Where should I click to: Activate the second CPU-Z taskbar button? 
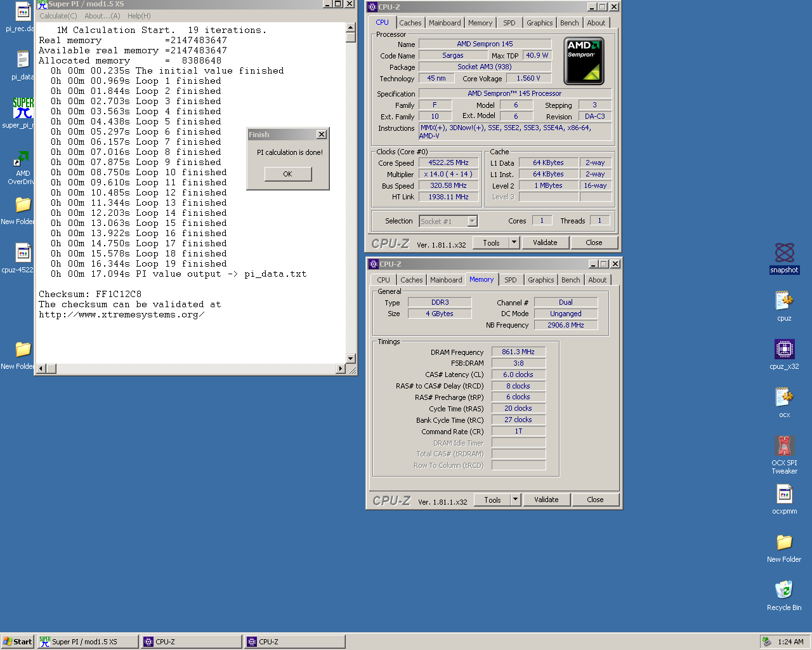294,642
